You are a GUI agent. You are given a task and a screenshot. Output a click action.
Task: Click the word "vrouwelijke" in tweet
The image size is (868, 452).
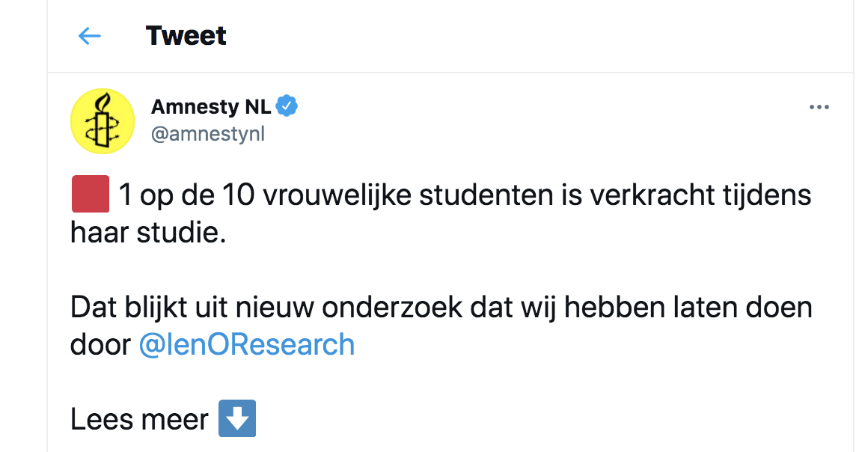(x=337, y=196)
